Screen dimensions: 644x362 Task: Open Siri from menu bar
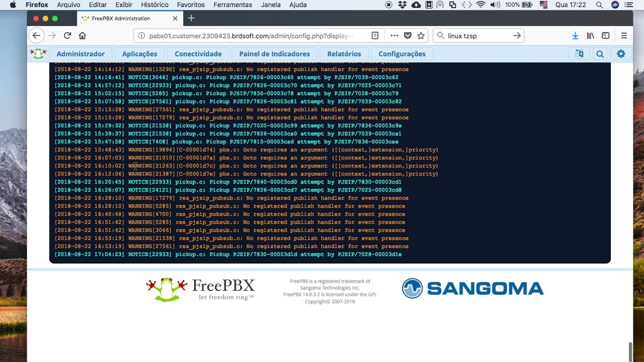click(x=615, y=5)
